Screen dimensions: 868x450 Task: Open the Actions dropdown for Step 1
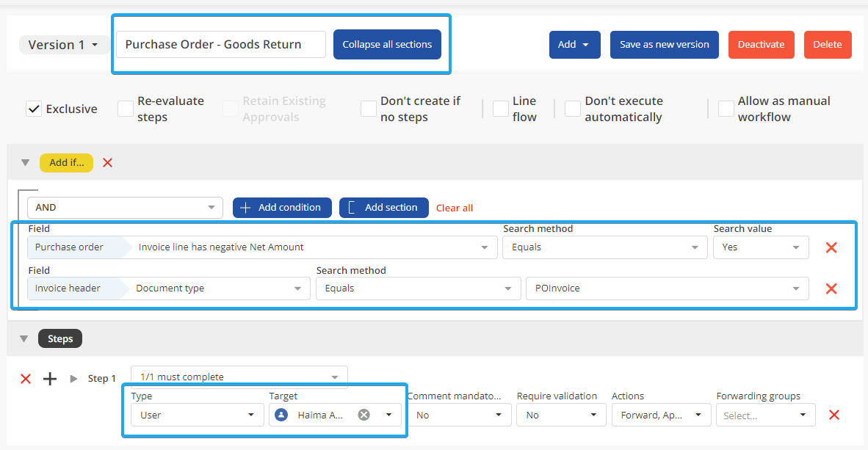(x=662, y=415)
